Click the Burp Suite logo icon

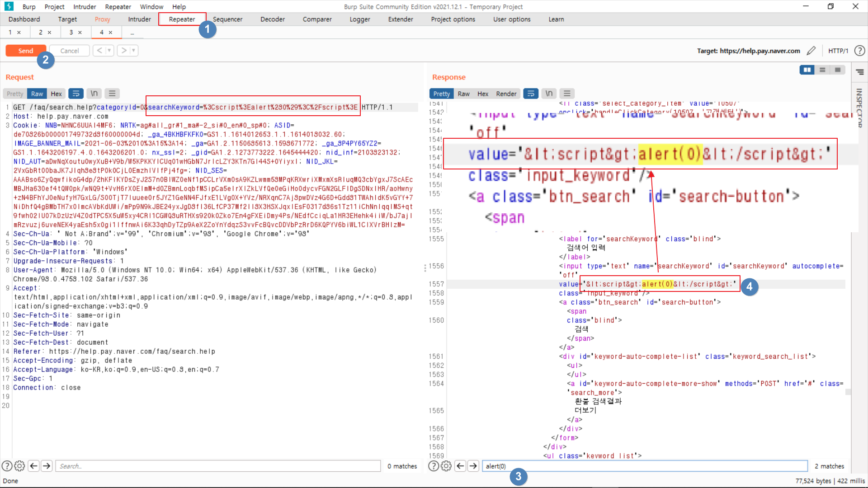tap(9, 6)
